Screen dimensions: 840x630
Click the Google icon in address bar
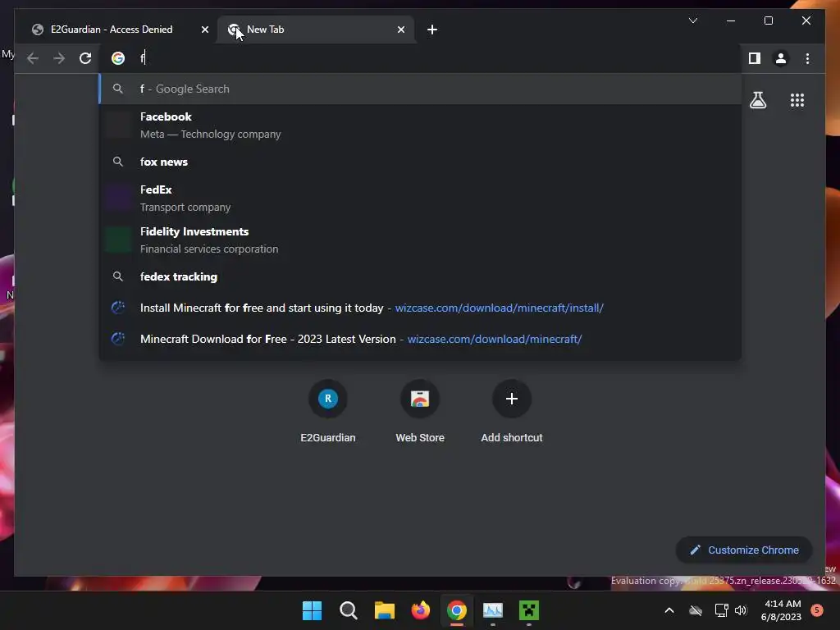118,58
